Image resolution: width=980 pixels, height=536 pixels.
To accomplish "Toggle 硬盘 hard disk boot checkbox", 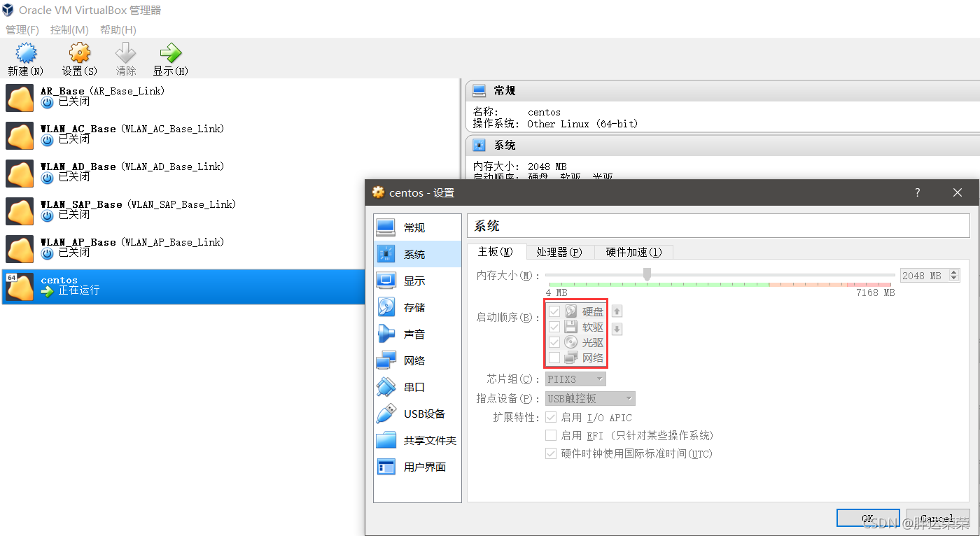I will point(554,311).
